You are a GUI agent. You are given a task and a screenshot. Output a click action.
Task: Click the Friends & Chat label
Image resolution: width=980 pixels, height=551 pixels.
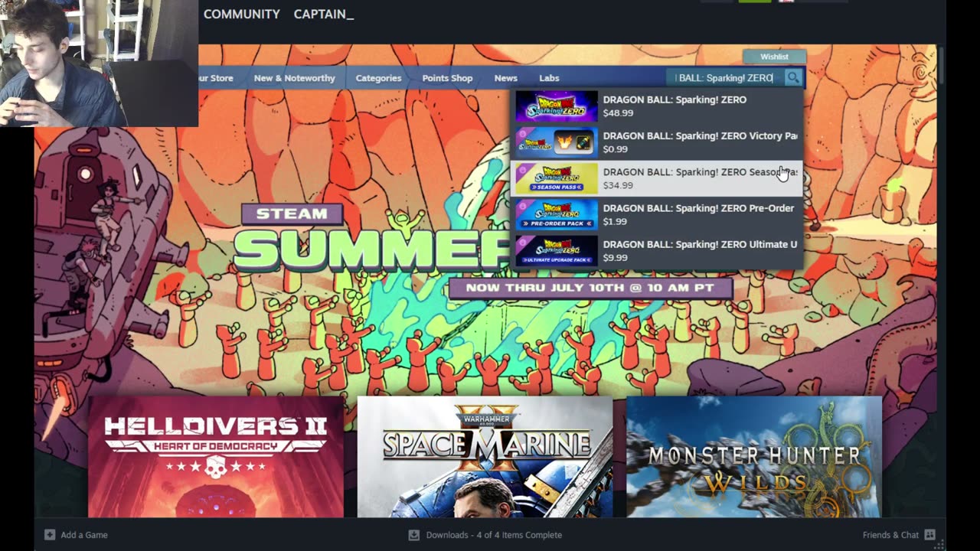coord(890,535)
